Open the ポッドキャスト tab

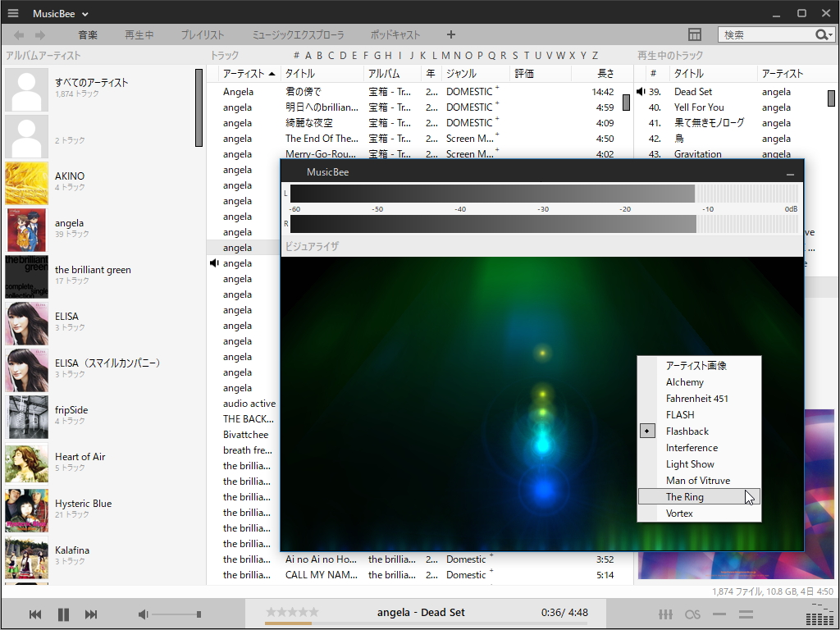(x=395, y=34)
